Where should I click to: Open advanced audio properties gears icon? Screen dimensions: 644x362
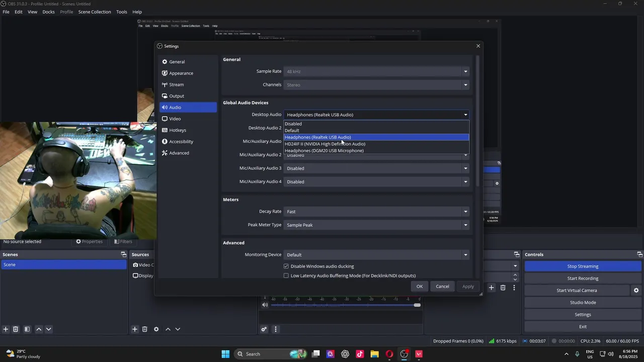coord(264,329)
